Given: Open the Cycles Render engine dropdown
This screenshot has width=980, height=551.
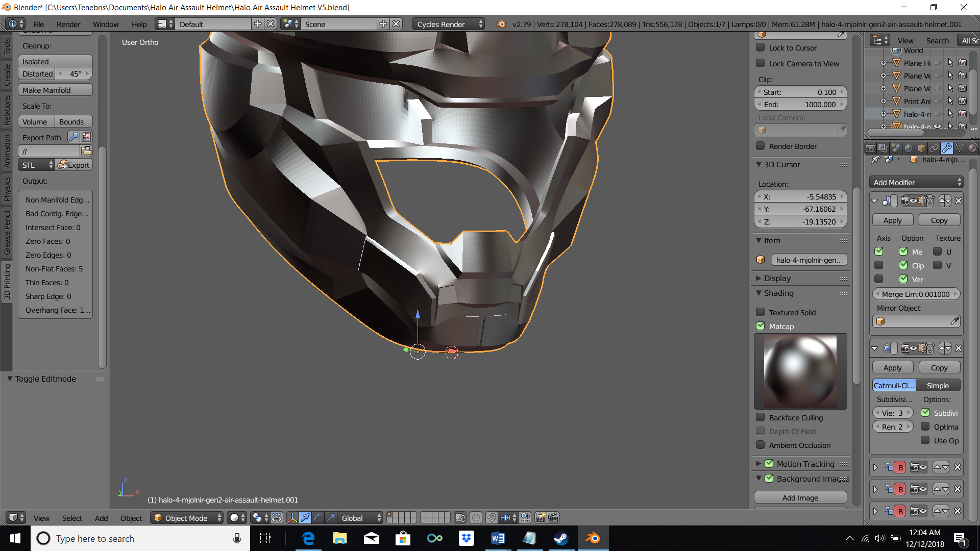Looking at the screenshot, I should point(449,24).
